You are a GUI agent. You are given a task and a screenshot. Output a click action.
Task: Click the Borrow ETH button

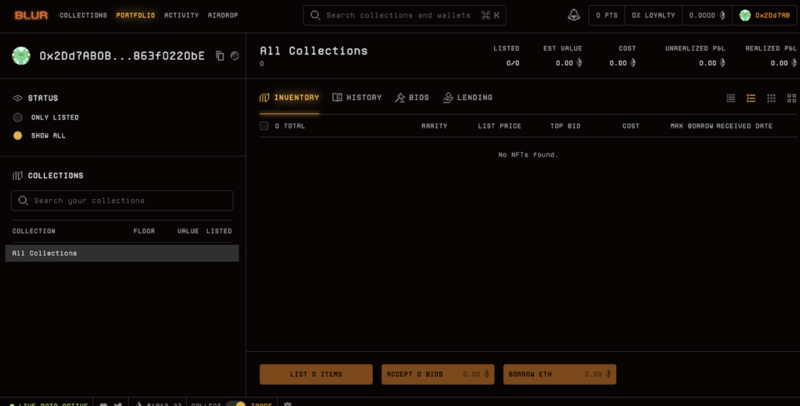[559, 374]
